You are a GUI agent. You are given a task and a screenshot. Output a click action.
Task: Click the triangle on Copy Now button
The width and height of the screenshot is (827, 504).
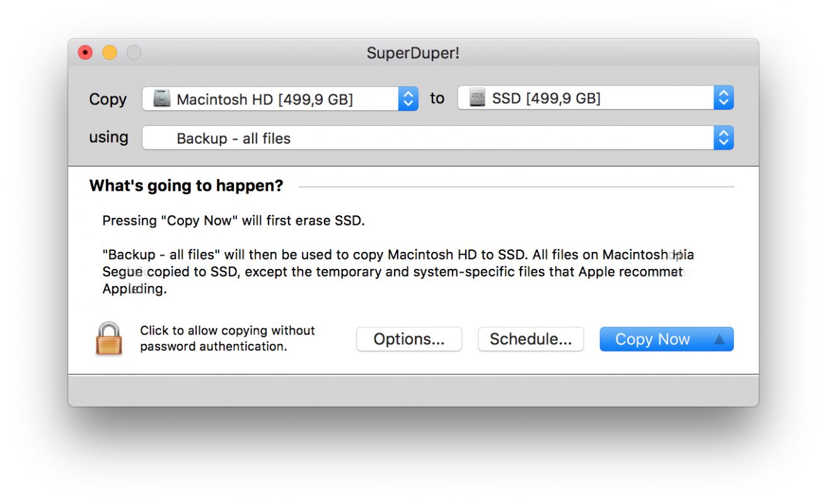pos(719,339)
